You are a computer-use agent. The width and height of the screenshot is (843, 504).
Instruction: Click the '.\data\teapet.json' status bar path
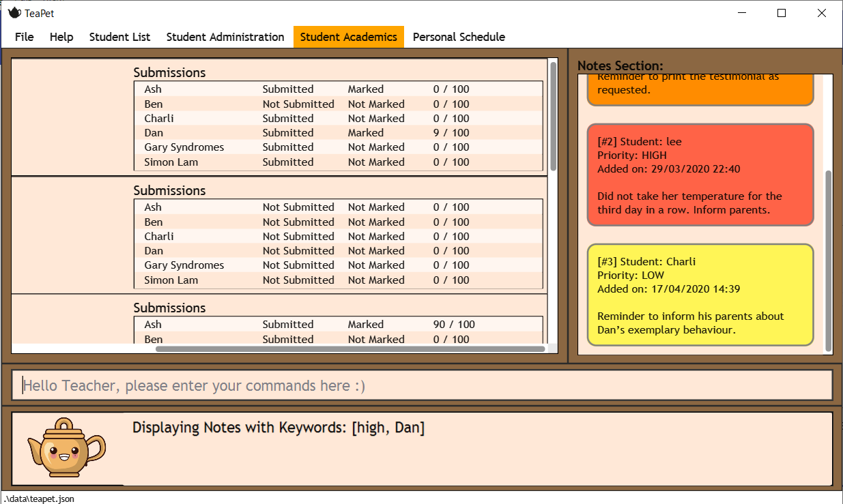(38, 499)
